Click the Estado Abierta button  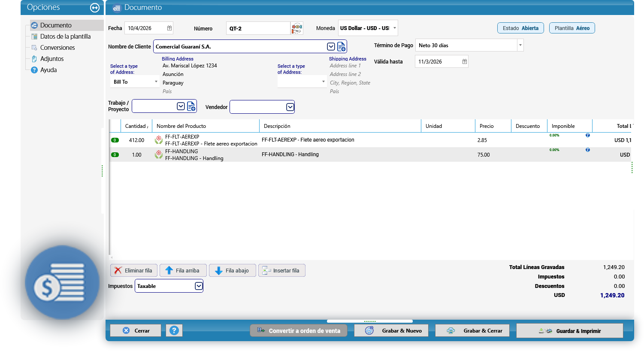(x=520, y=28)
